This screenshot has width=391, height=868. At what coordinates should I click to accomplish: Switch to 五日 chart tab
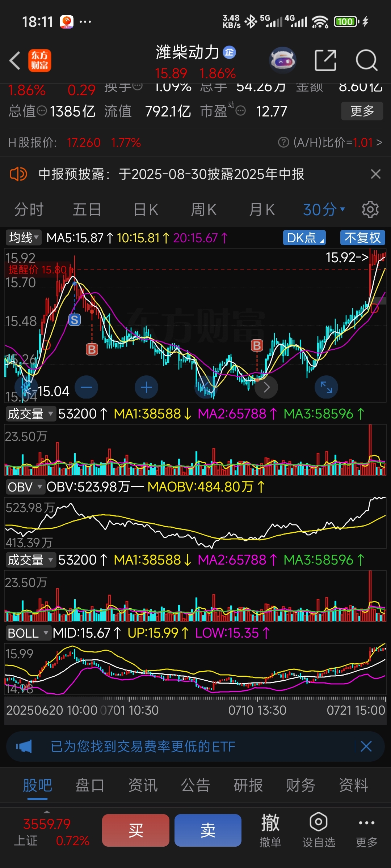coord(87,209)
